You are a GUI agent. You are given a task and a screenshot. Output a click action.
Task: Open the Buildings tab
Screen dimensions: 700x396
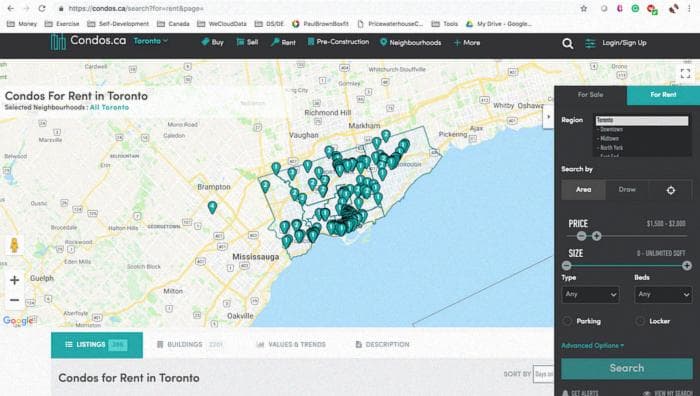point(190,345)
